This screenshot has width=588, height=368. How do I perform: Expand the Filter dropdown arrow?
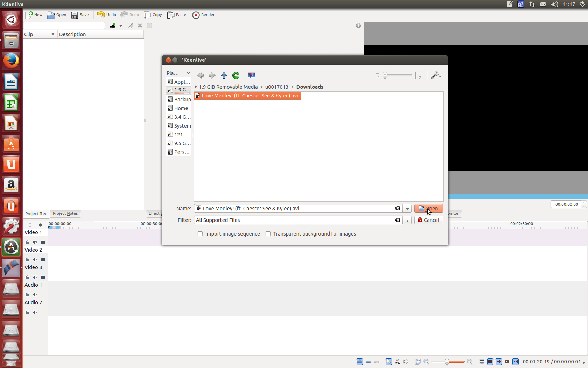click(407, 220)
